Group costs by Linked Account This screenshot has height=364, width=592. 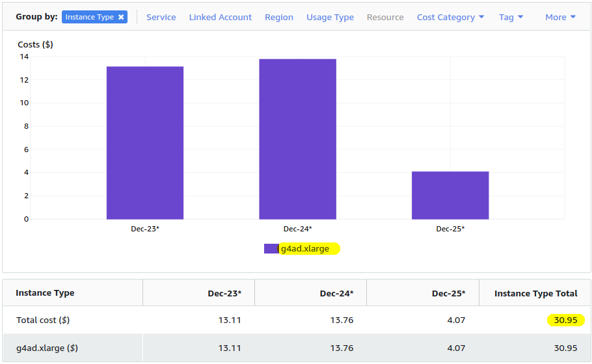click(x=221, y=18)
